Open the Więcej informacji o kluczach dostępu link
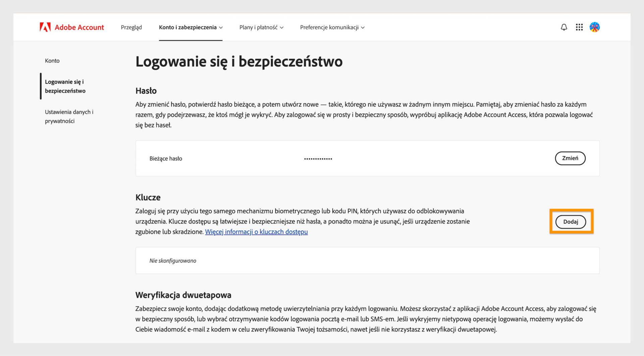 pos(257,232)
